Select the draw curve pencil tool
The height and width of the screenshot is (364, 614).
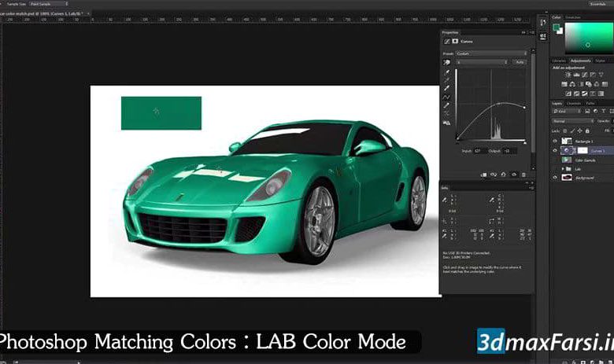pos(447,105)
